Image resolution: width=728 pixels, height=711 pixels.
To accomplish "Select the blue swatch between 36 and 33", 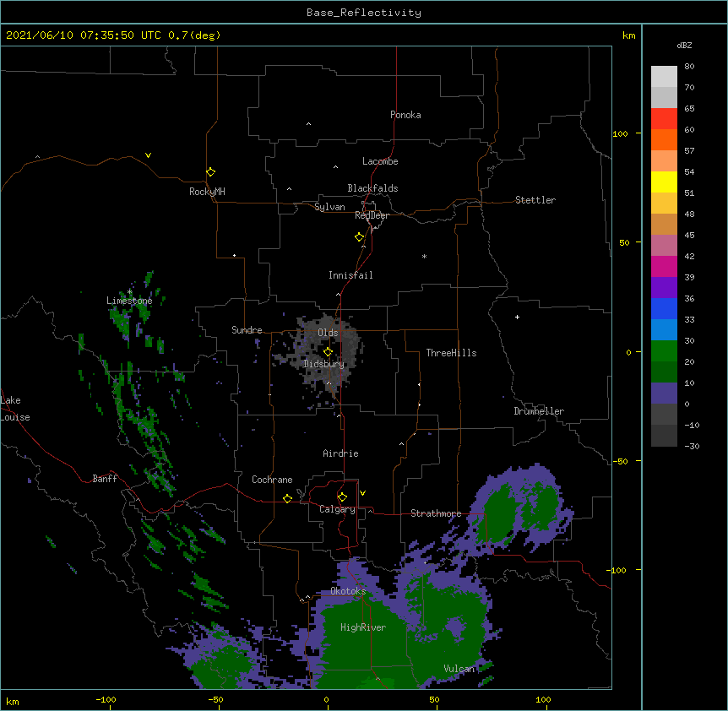I will point(664,308).
